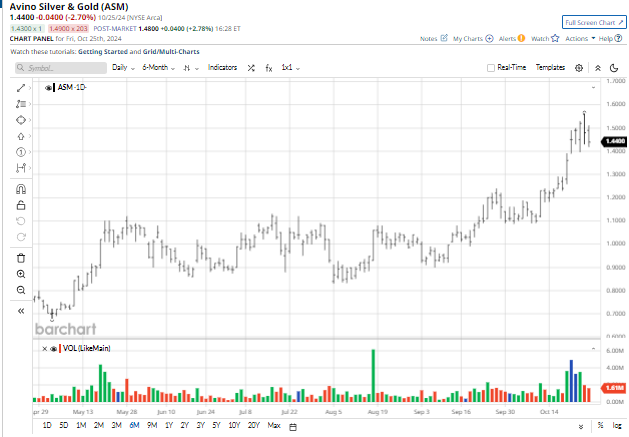This screenshot has width=629, height=437.
Task: Add to My Charts plus icon
Action: pos(489,39)
